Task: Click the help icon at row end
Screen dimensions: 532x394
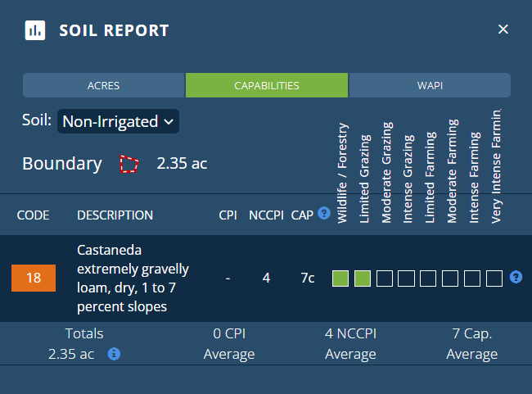Action: (x=515, y=277)
